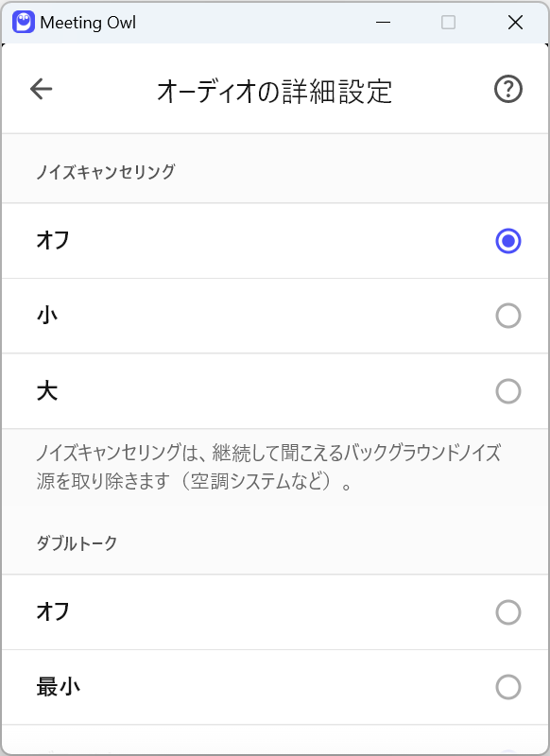
Task: Click the 大 row label
Action: [x=47, y=391]
